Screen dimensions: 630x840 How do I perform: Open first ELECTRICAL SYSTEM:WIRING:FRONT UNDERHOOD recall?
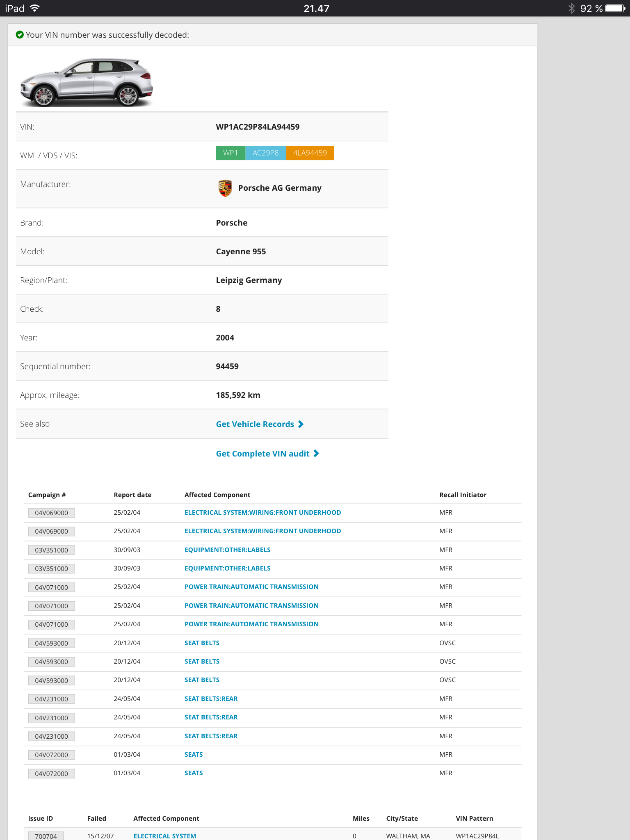[262, 513]
